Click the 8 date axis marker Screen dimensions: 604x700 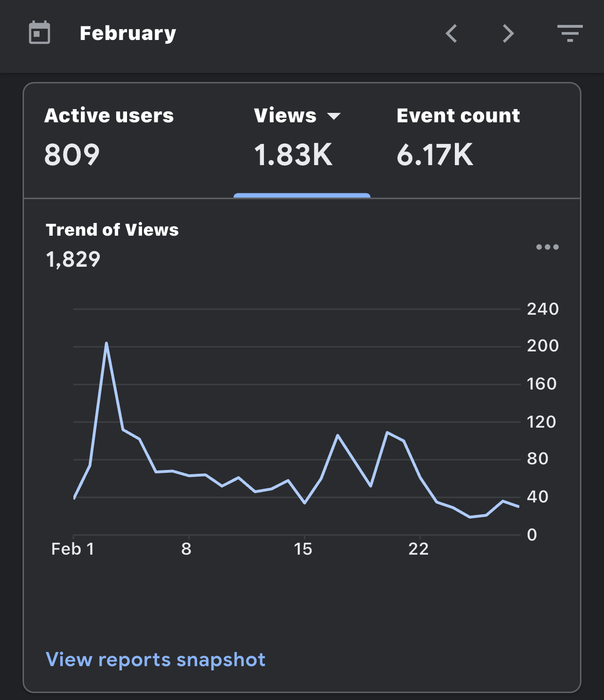187,549
